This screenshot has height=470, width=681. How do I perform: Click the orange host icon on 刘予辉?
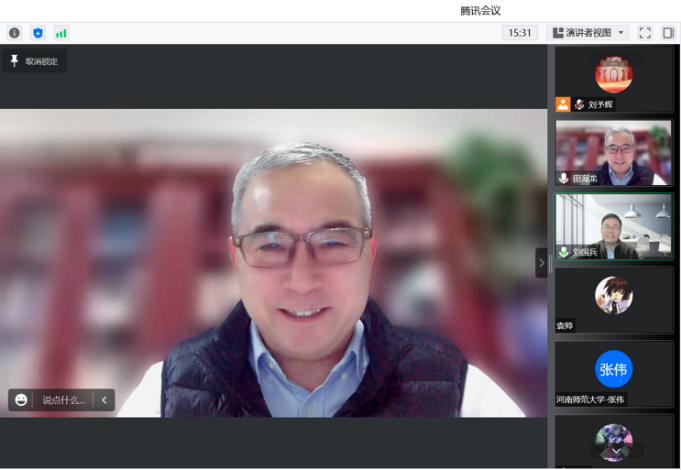(564, 104)
